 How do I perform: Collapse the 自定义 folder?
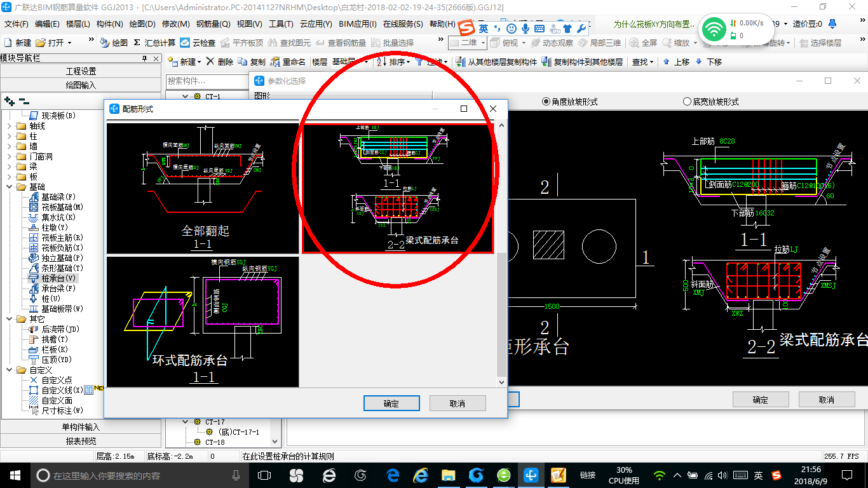coord(10,370)
